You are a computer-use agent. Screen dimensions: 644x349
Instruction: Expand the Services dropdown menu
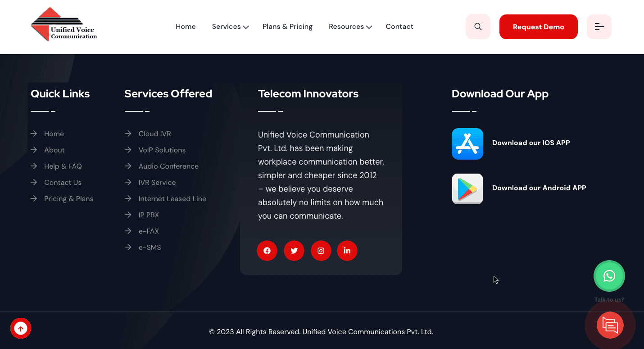(230, 27)
